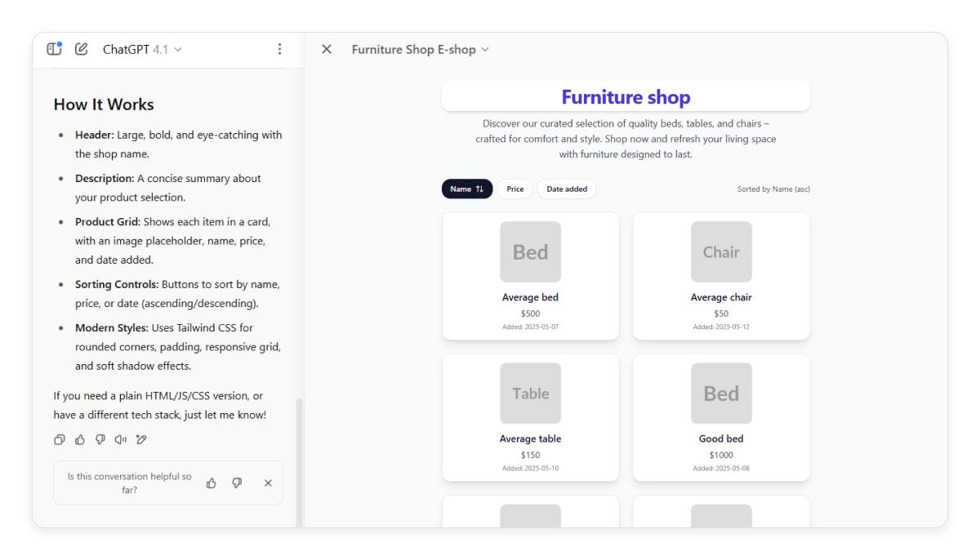Toggle the Name sort button

(467, 189)
